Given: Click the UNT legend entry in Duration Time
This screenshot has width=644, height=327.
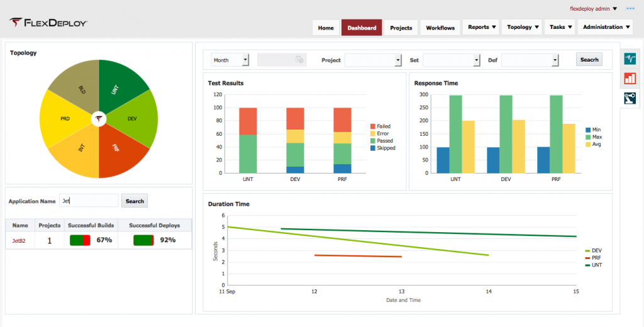Looking at the screenshot, I should pos(594,265).
